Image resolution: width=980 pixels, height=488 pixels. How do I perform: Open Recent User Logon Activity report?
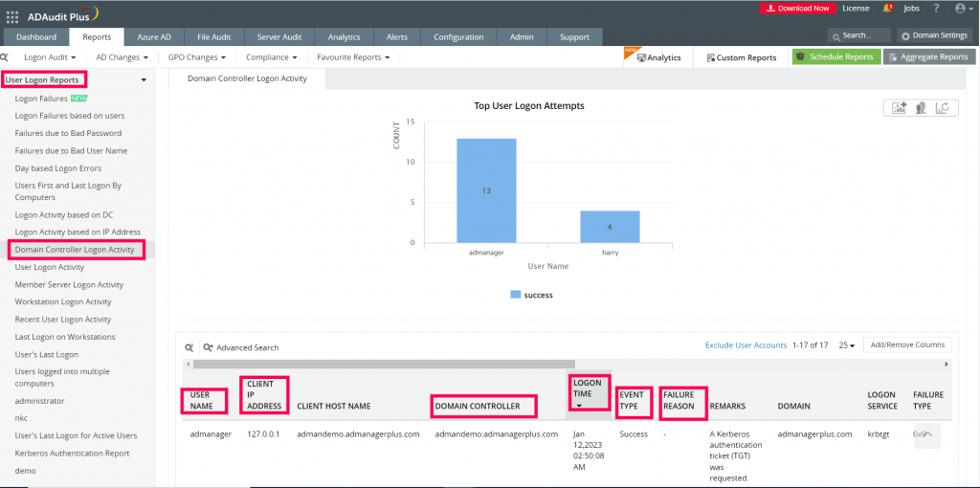(x=63, y=320)
